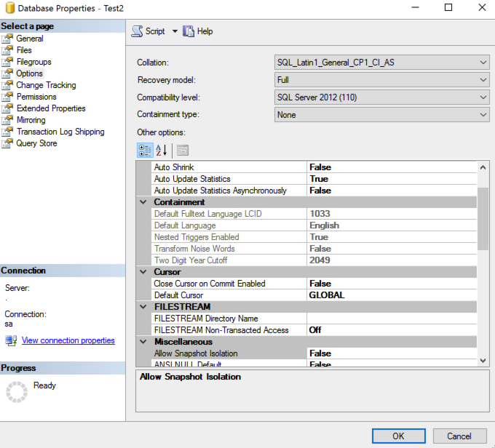Click the database cylinder title icon
The image size is (495, 448).
tap(10, 8)
